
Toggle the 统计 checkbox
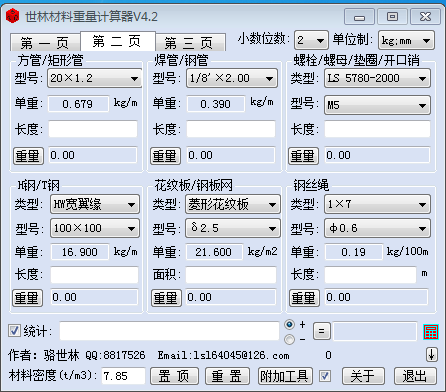pos(14,331)
